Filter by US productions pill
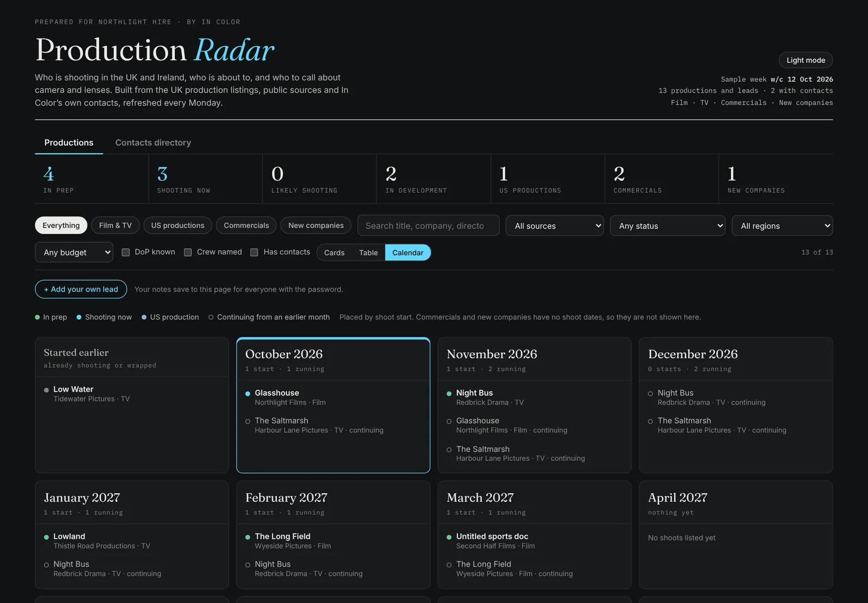 (177, 225)
